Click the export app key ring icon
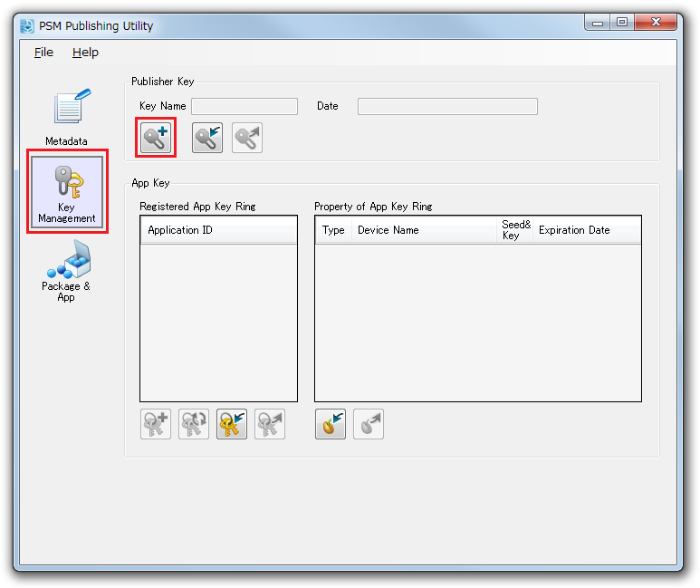 [x=270, y=424]
